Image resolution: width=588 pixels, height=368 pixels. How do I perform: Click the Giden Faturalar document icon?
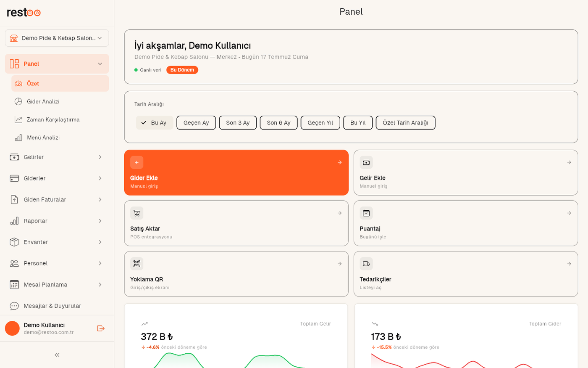(14, 200)
